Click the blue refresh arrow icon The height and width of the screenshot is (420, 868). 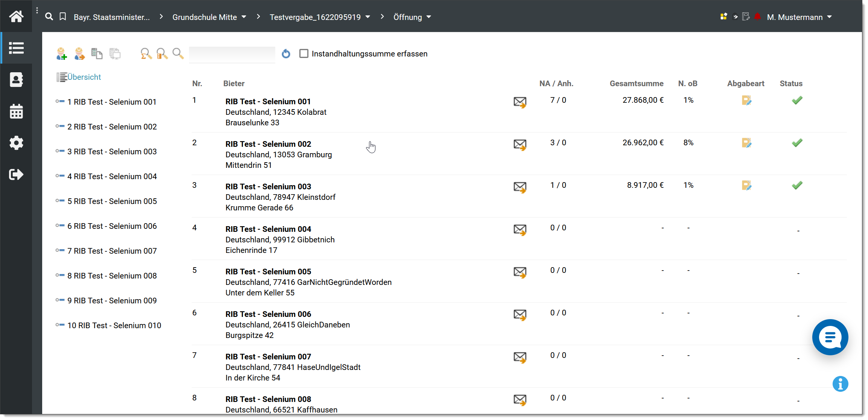(x=286, y=54)
